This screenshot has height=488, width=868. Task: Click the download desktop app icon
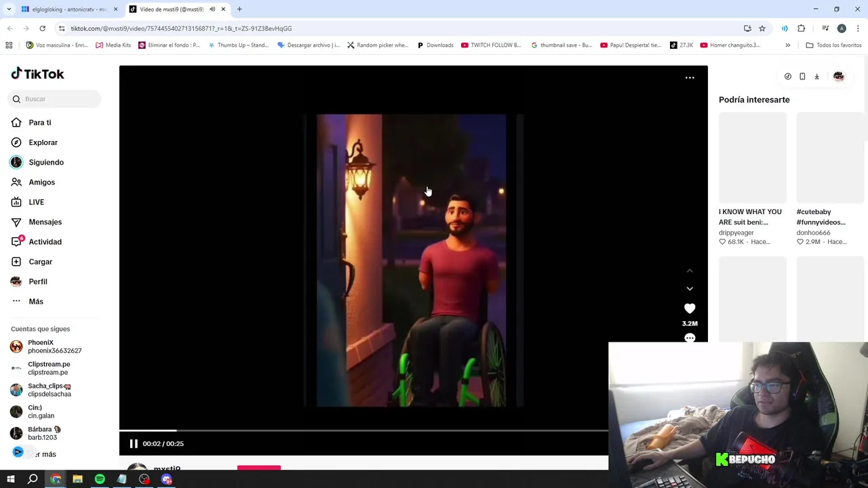816,77
